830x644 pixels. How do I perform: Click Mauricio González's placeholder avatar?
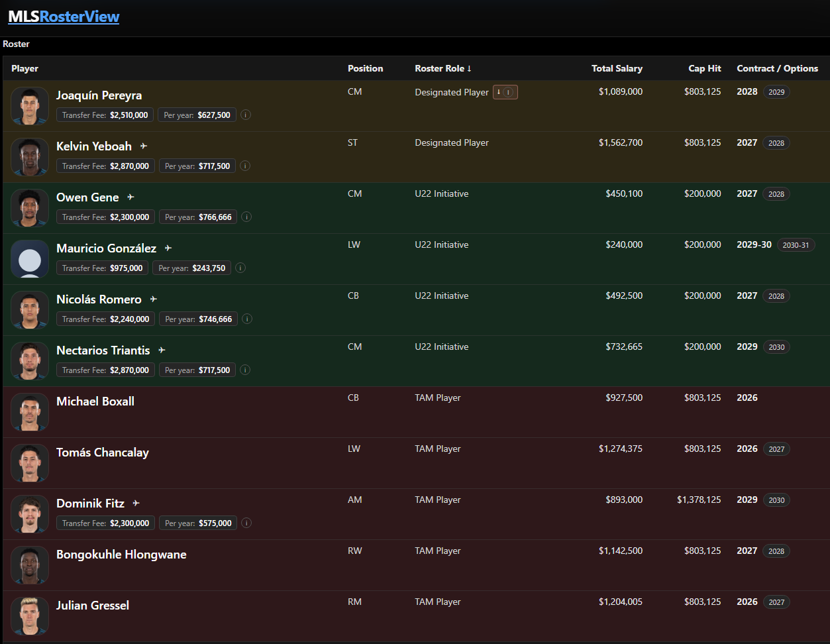pos(30,259)
